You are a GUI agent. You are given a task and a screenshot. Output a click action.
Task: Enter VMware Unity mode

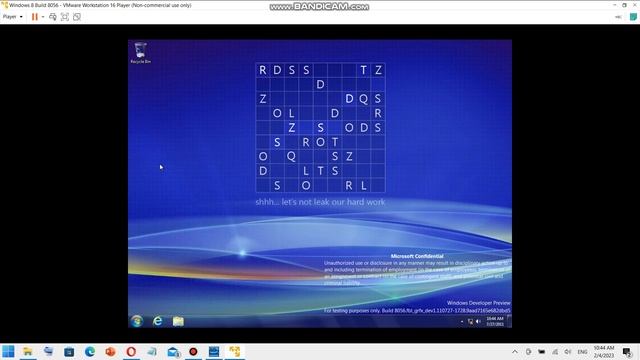click(77, 17)
